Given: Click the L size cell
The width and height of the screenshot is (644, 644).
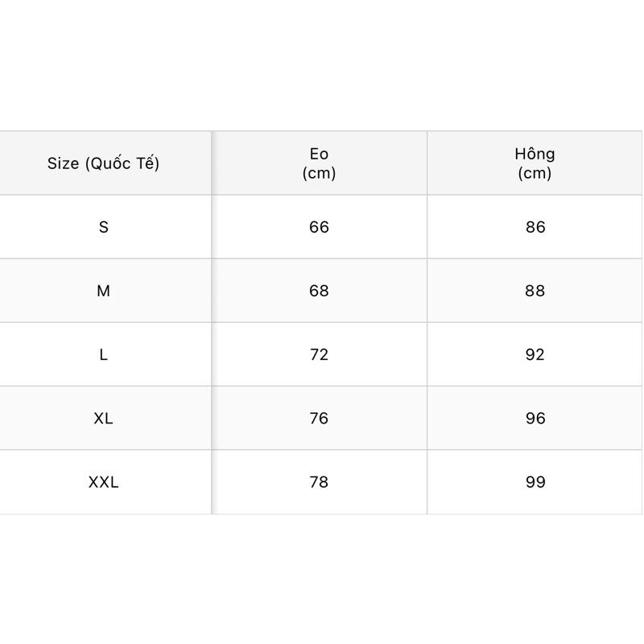Looking at the screenshot, I should (104, 354).
